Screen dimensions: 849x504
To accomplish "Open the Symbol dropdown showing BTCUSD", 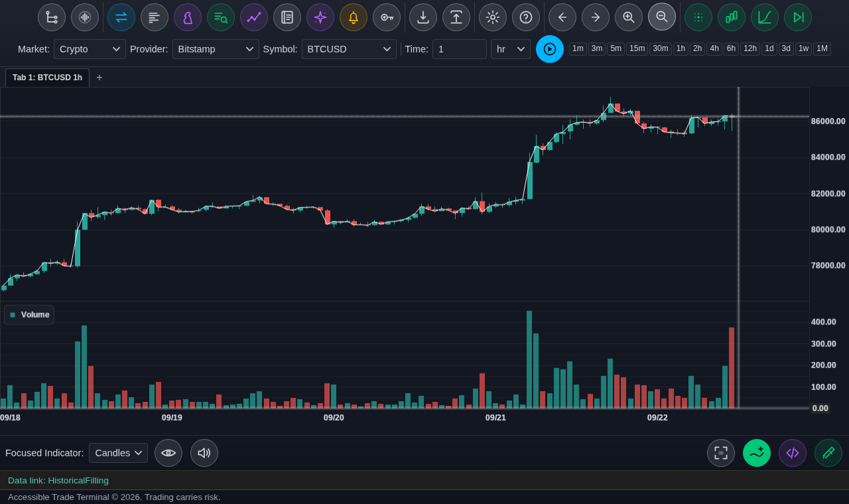I will pos(349,49).
